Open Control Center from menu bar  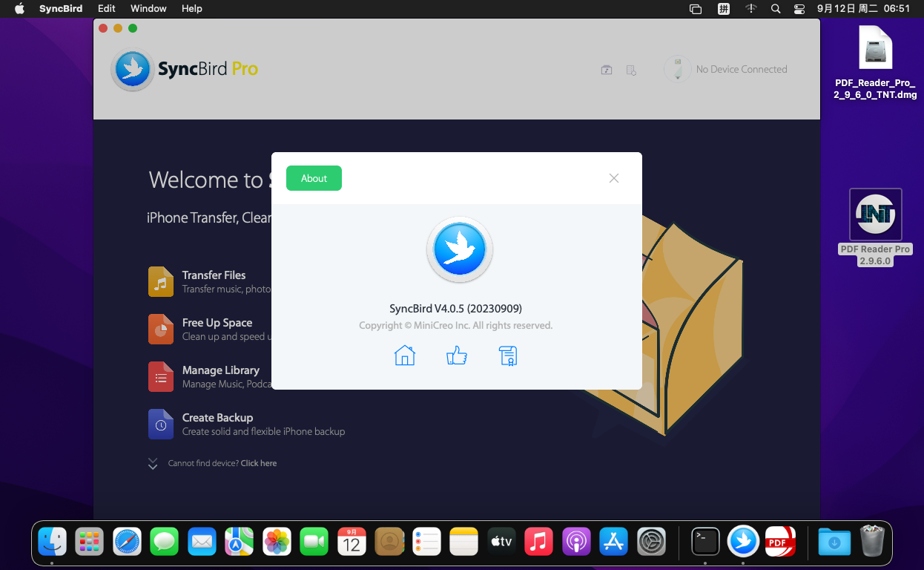(799, 9)
